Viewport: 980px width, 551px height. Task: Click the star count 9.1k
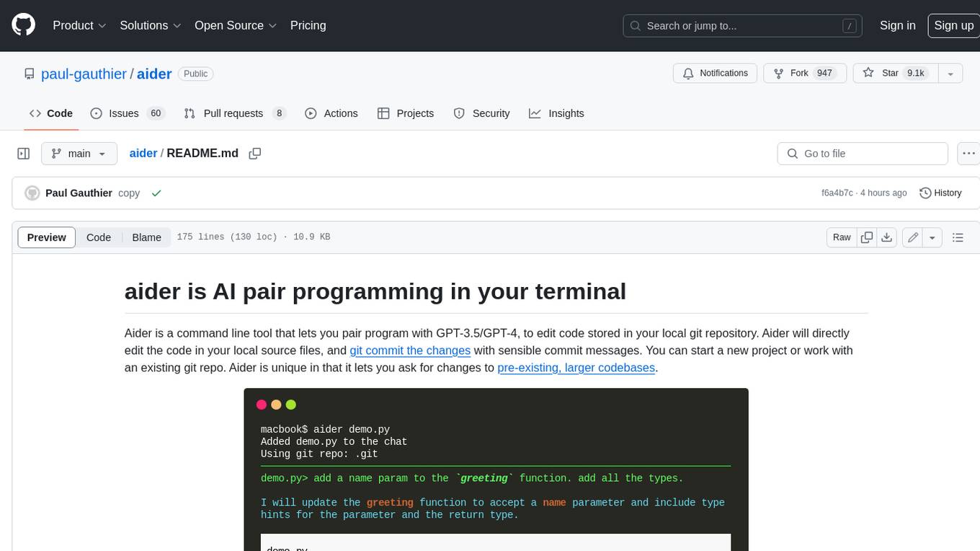(916, 73)
